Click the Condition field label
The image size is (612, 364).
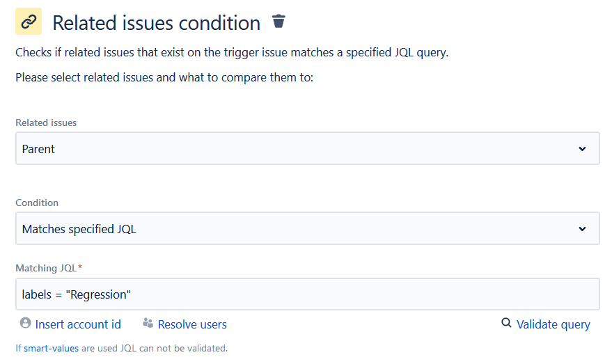point(37,203)
